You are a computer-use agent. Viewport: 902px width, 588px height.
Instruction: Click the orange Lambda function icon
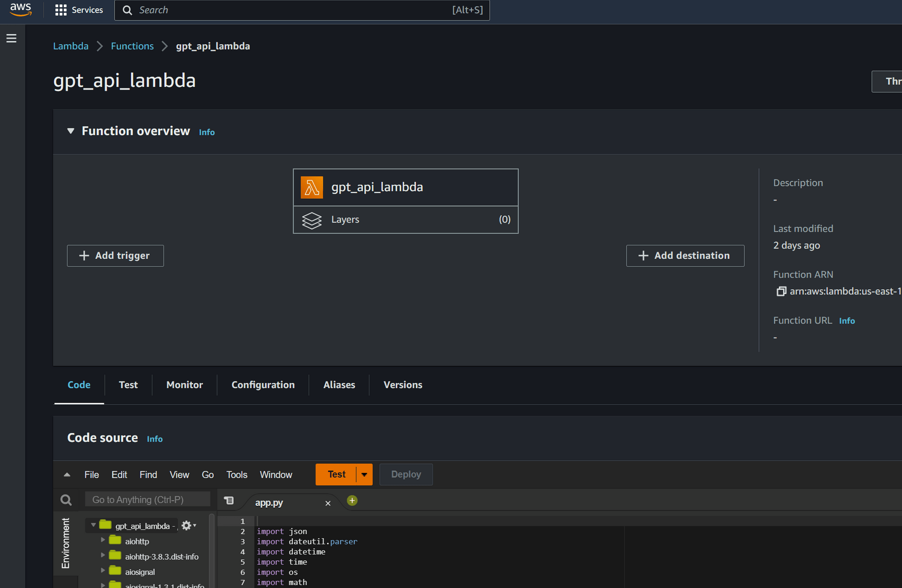pos(312,187)
